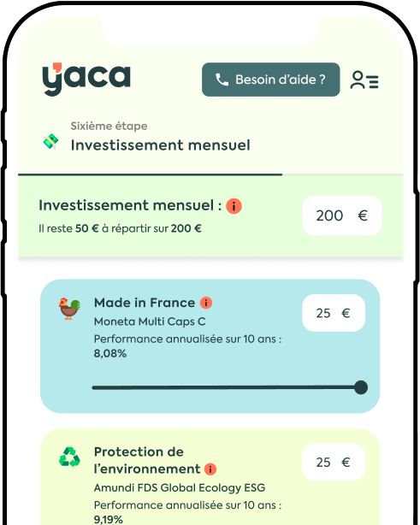Click the recycling icon on environment card

69,457
